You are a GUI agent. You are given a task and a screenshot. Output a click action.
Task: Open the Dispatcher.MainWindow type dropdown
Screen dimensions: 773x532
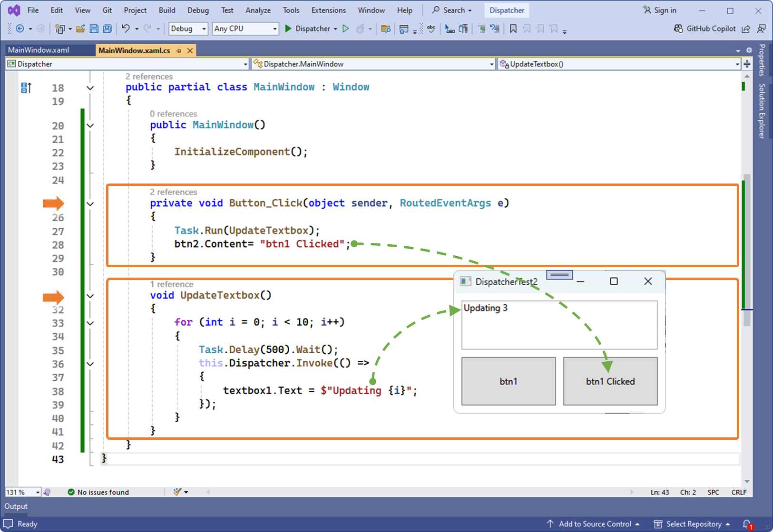pos(373,64)
